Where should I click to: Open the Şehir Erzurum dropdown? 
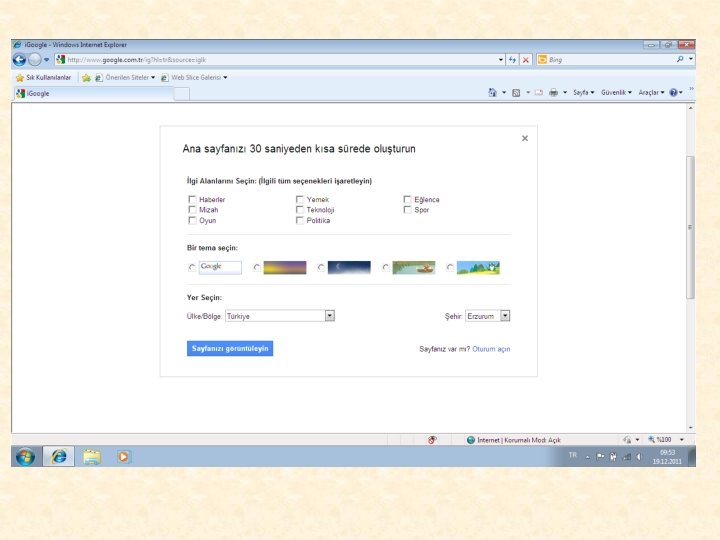488,316
